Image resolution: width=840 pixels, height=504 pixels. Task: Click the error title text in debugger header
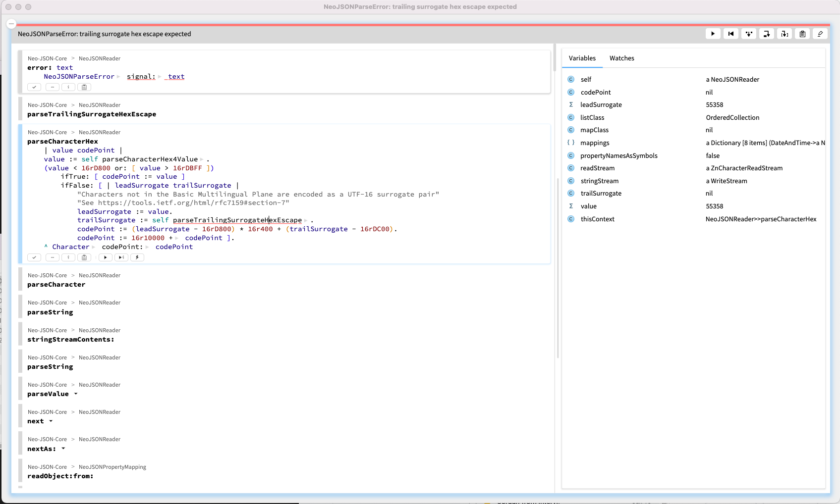pos(105,34)
